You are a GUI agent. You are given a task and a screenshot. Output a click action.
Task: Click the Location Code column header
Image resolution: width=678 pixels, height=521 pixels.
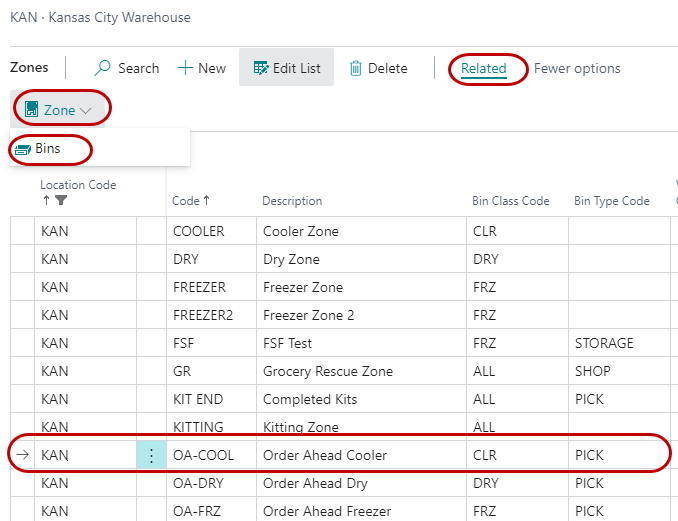78,185
